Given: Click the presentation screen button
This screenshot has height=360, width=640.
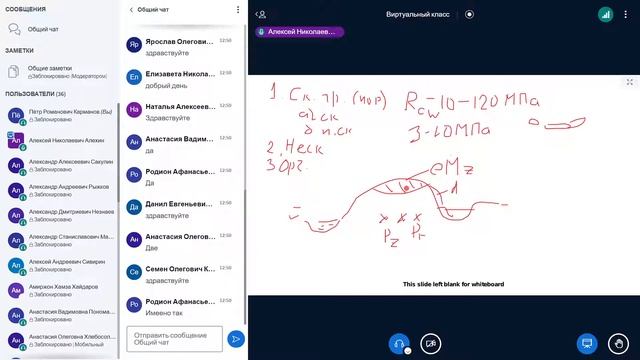Looking at the screenshot, I should pyautogui.click(x=587, y=343).
